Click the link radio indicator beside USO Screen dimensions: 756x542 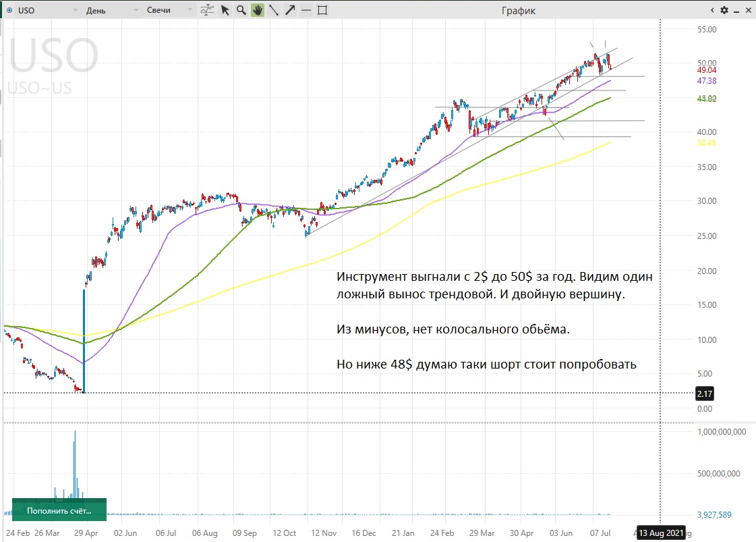coord(9,10)
